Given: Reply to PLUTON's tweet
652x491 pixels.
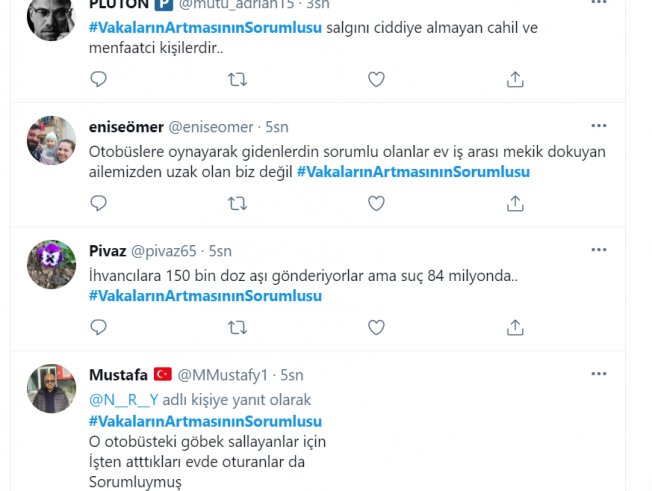Looking at the screenshot, I should click(x=98, y=79).
